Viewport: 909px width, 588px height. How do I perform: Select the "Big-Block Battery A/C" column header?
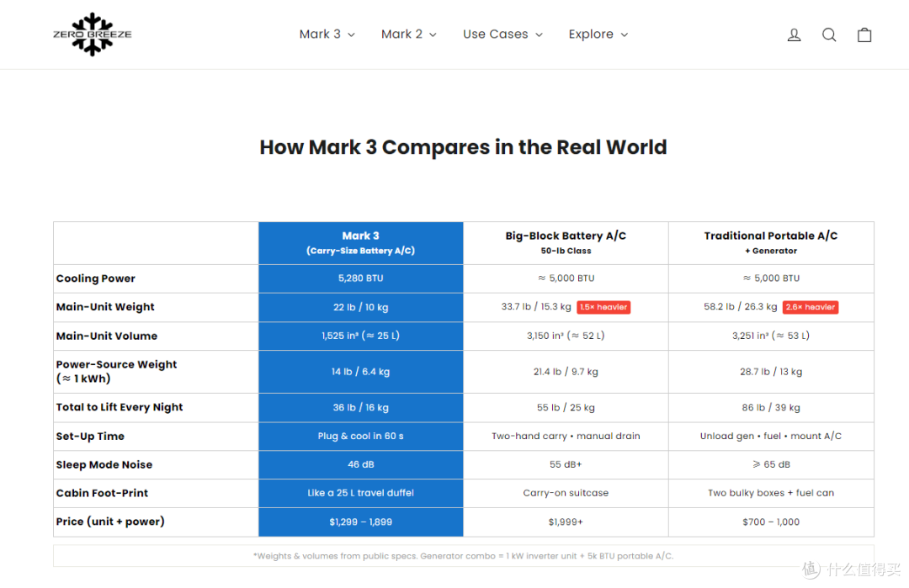pos(566,243)
